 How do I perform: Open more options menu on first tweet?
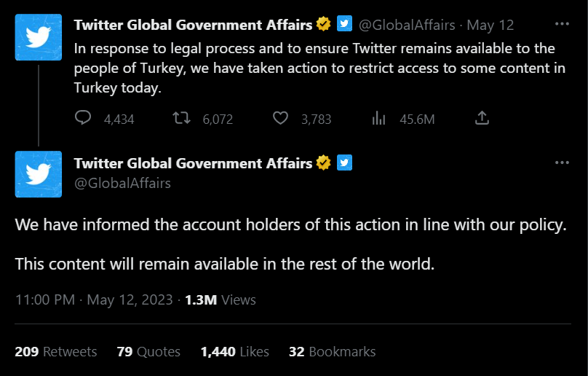pos(562,24)
